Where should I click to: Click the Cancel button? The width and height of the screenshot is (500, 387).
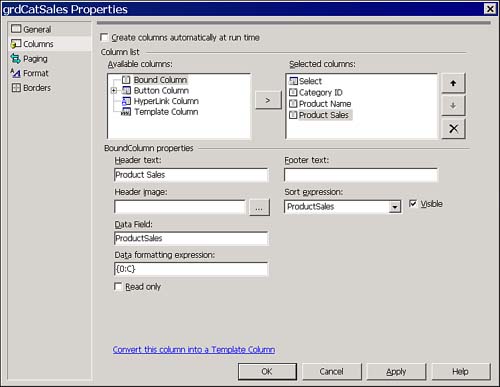pos(332,371)
